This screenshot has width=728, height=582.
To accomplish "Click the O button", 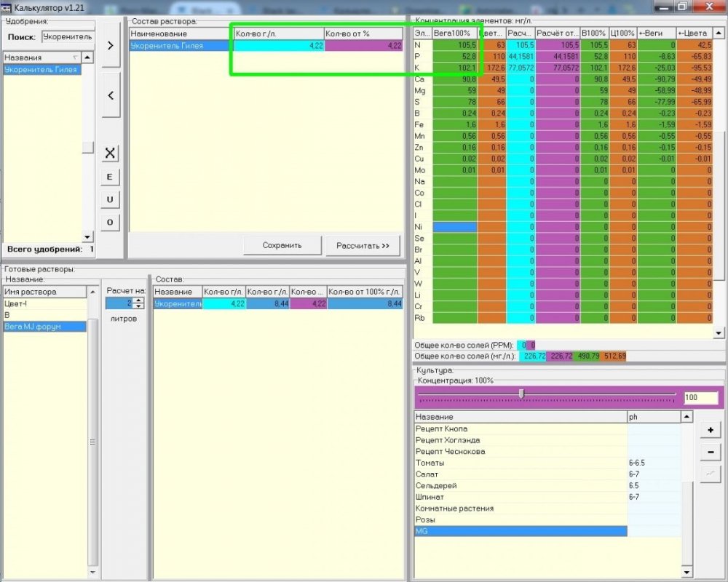I will [110, 223].
